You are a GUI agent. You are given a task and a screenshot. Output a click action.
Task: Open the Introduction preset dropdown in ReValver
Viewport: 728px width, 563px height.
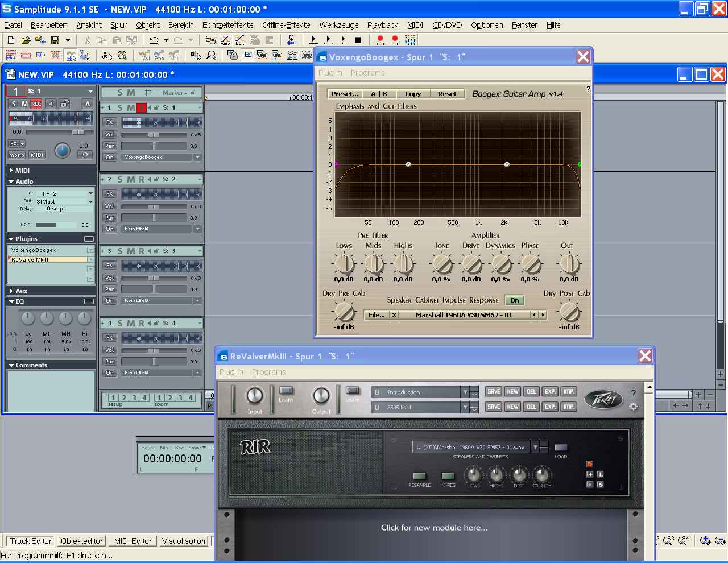465,392
